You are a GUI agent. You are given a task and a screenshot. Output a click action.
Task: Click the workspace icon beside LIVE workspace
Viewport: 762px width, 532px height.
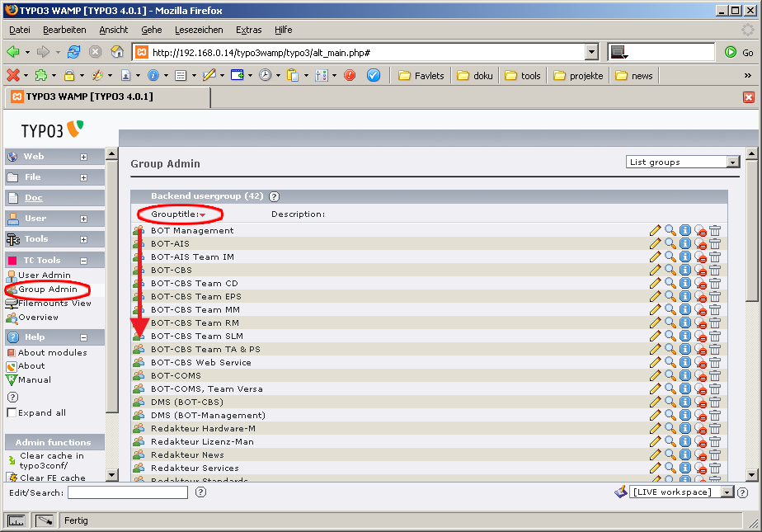coord(621,492)
